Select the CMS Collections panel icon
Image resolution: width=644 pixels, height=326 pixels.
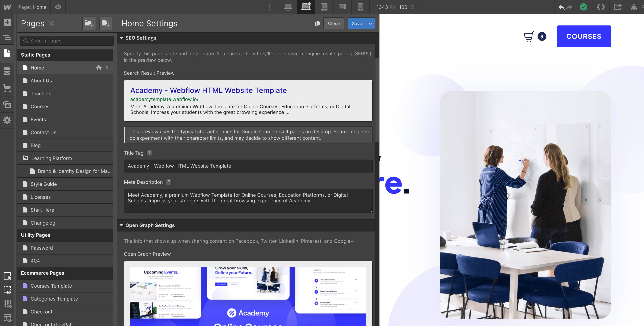[7, 71]
